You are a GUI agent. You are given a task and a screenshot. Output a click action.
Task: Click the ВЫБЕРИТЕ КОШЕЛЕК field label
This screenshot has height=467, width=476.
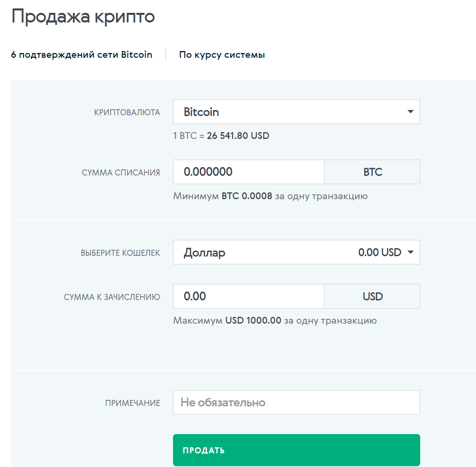[x=120, y=253]
